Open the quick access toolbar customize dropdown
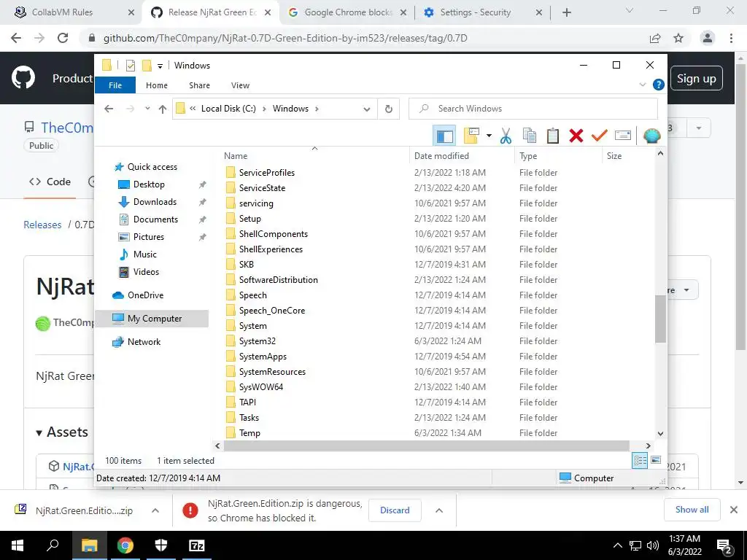 tap(160, 66)
